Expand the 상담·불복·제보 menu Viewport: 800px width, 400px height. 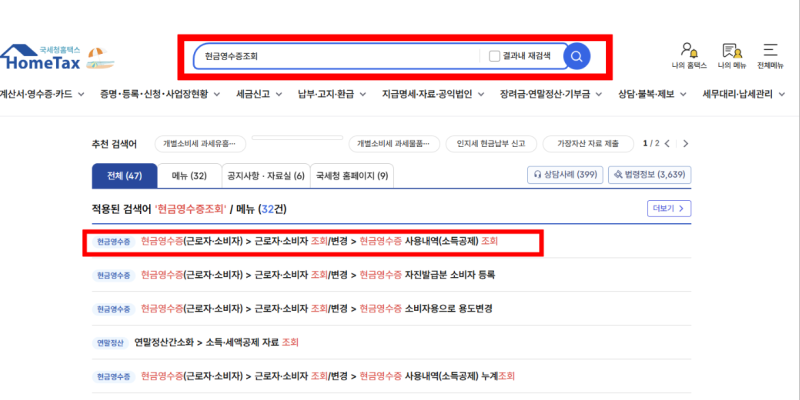(x=652, y=94)
